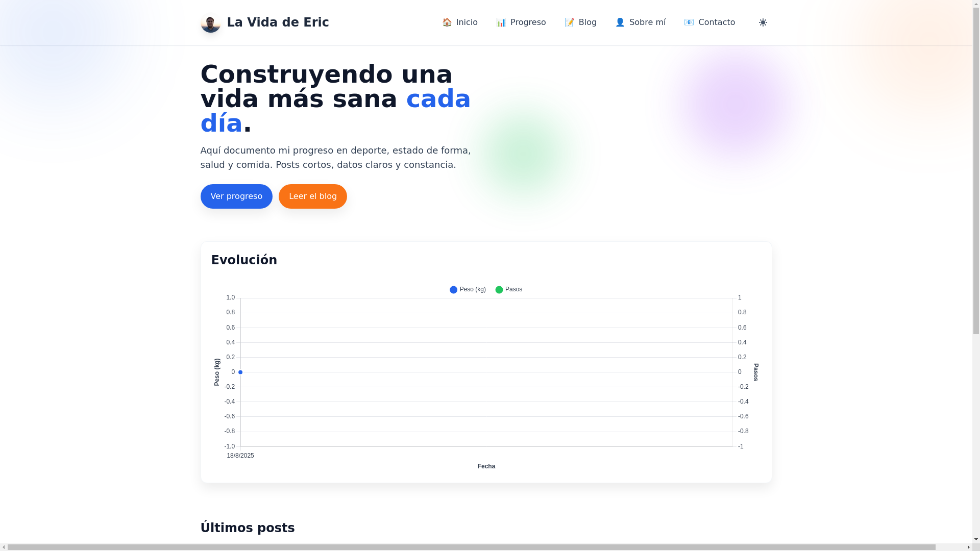The width and height of the screenshot is (980, 551).
Task: Toggle the light/dark theme sun icon
Action: 763,22
